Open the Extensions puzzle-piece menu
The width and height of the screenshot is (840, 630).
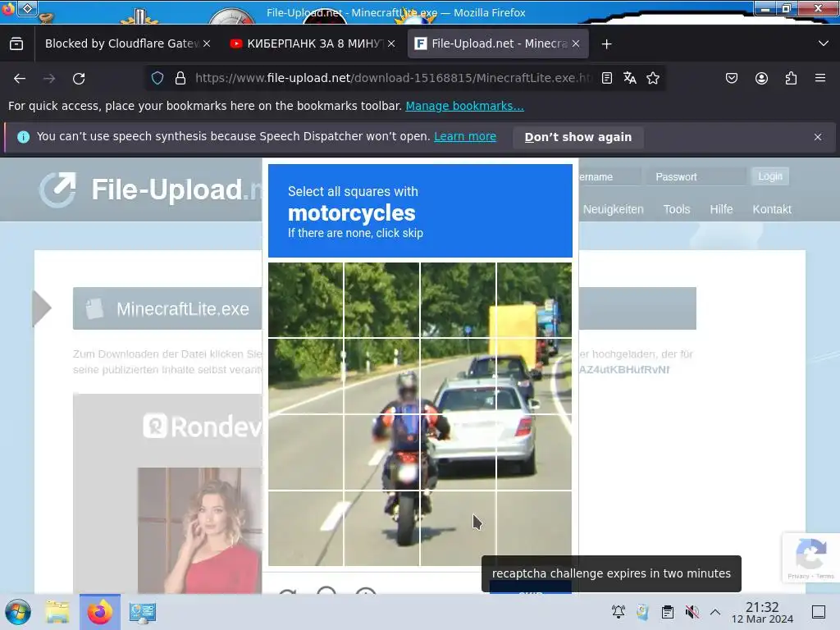(791, 78)
